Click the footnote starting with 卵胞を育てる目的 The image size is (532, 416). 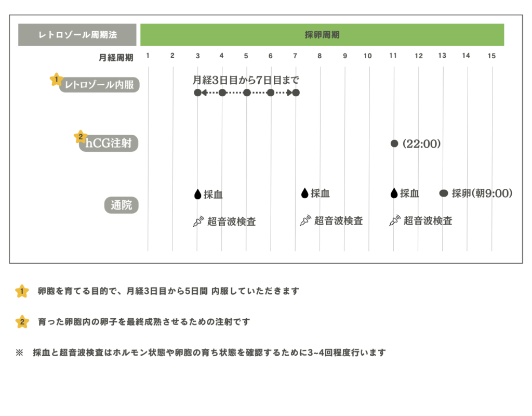click(166, 292)
